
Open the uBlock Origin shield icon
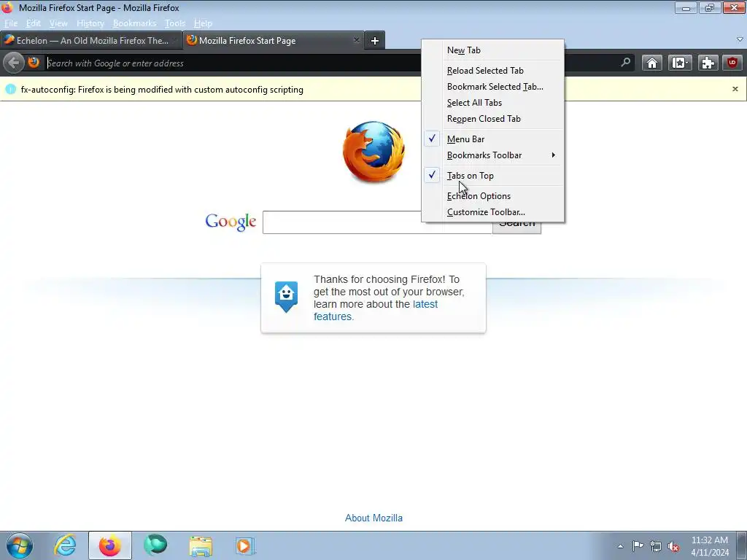tap(732, 63)
